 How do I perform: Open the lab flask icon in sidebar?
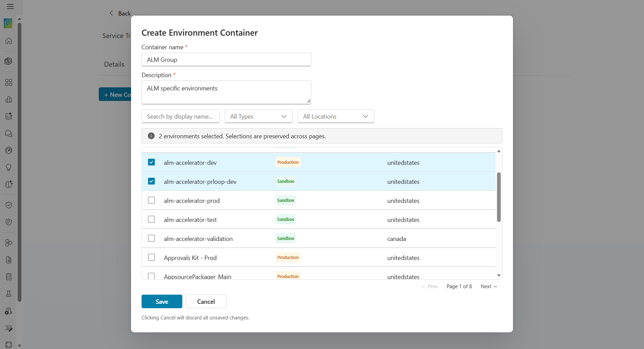[9, 294]
